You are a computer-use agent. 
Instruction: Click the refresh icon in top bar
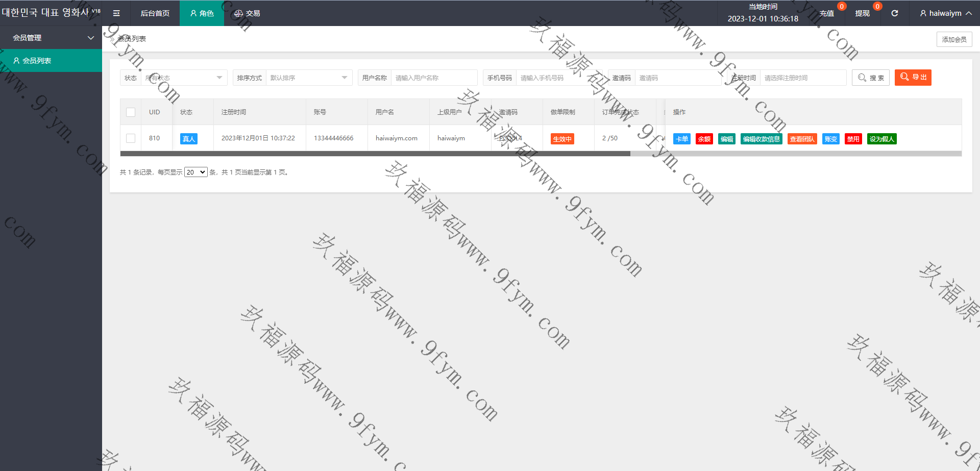(894, 13)
